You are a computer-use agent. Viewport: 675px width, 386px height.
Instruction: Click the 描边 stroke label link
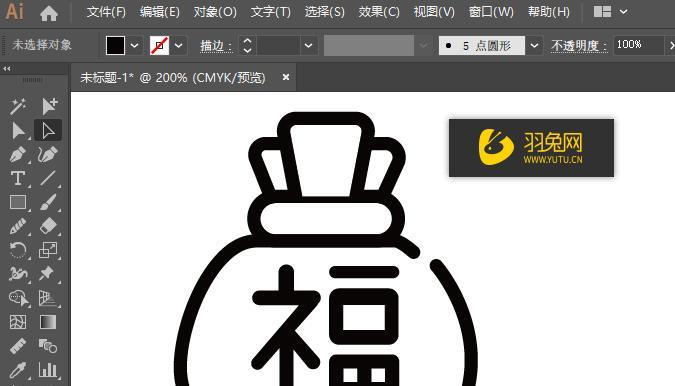coord(216,46)
